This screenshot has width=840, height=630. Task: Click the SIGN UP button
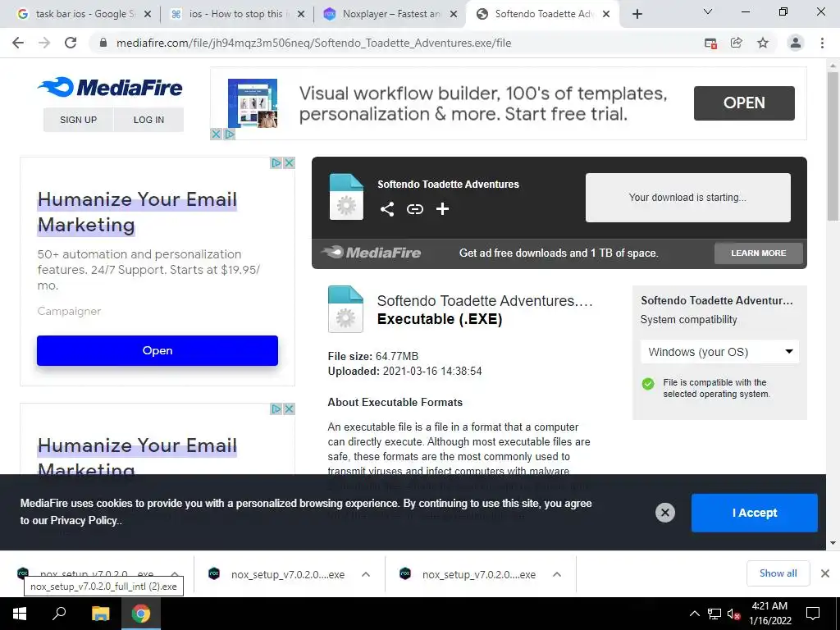(78, 120)
